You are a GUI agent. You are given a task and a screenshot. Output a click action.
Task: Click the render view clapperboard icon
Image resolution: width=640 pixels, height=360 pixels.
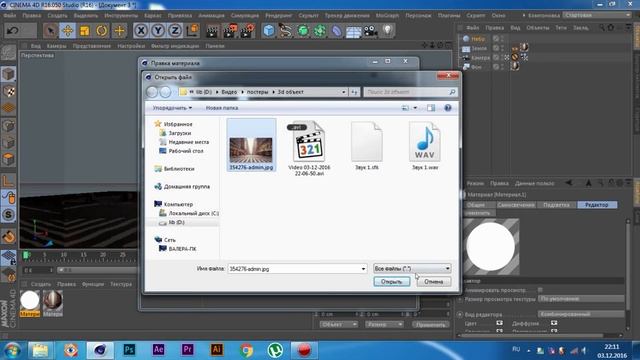click(x=212, y=31)
